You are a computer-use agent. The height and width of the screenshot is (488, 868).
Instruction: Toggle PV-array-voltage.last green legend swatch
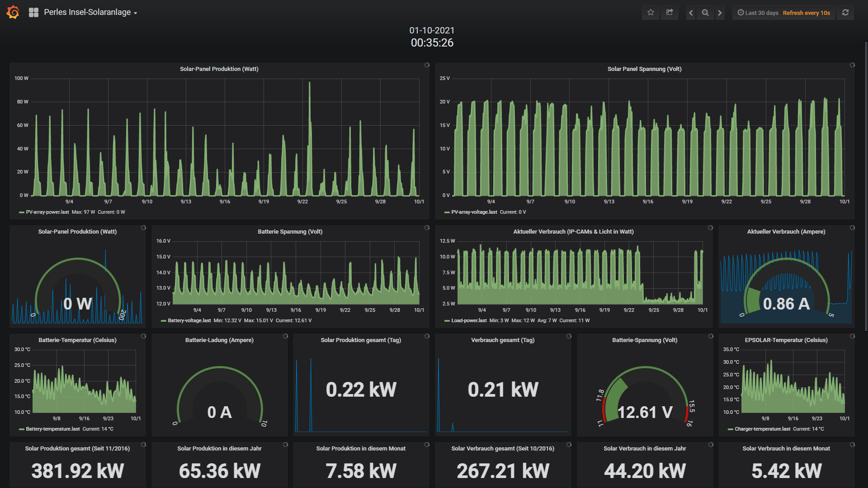coord(447,212)
